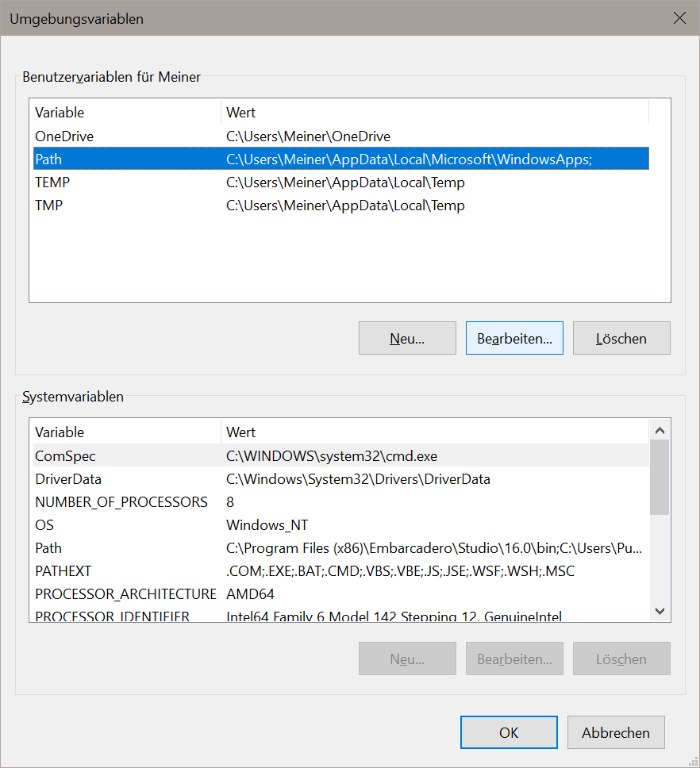
Task: Select the highlighted user Path variable
Action: [x=48, y=159]
